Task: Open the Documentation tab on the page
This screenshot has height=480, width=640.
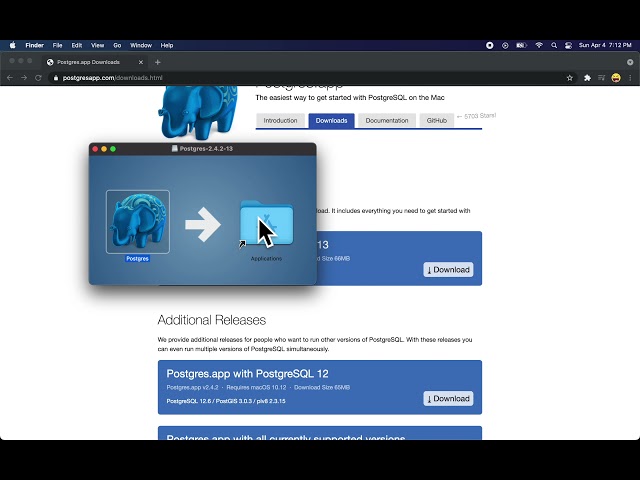Action: coord(387,120)
